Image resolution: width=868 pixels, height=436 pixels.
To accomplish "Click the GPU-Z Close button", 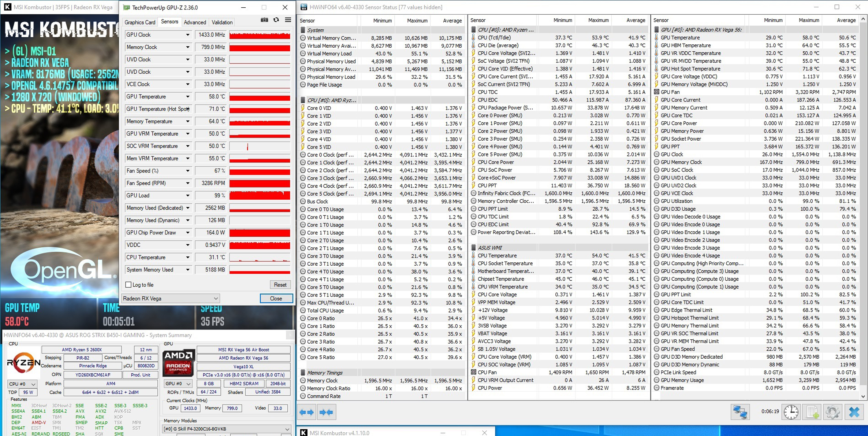I will [x=276, y=298].
